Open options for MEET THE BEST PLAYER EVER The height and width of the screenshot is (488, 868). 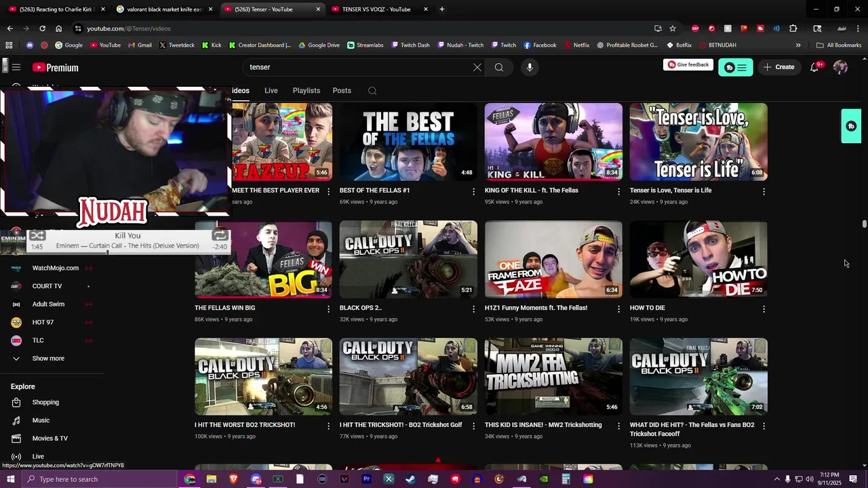point(329,192)
